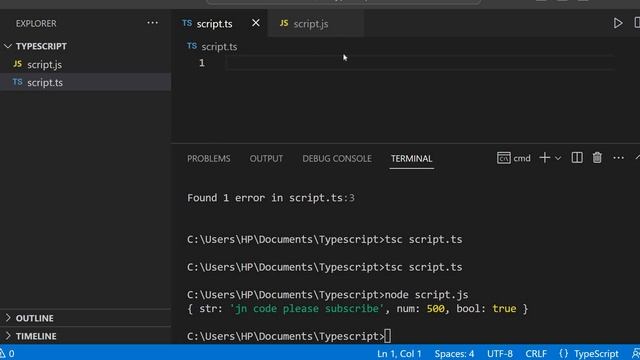Screen dimensions: 640x360
Task: Click the 'jn code please subscribe' output string
Action: click(307, 309)
